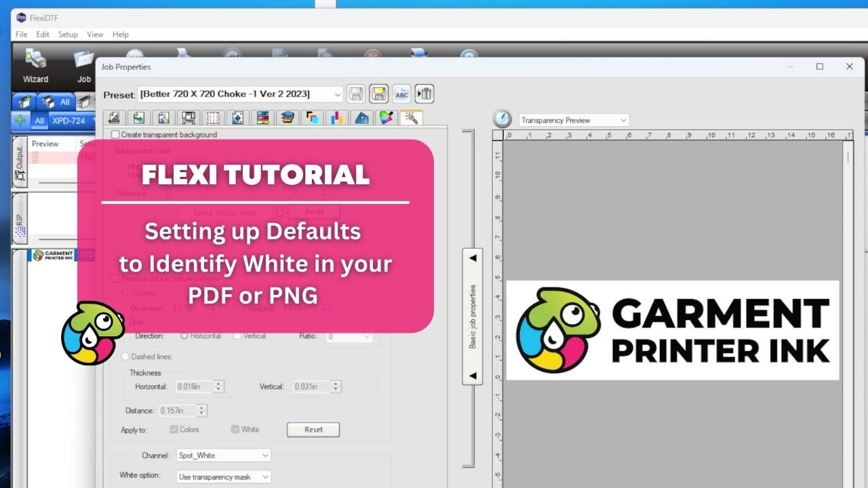Switch to the Output side tab
The height and width of the screenshot is (488, 868).
pos(20,163)
